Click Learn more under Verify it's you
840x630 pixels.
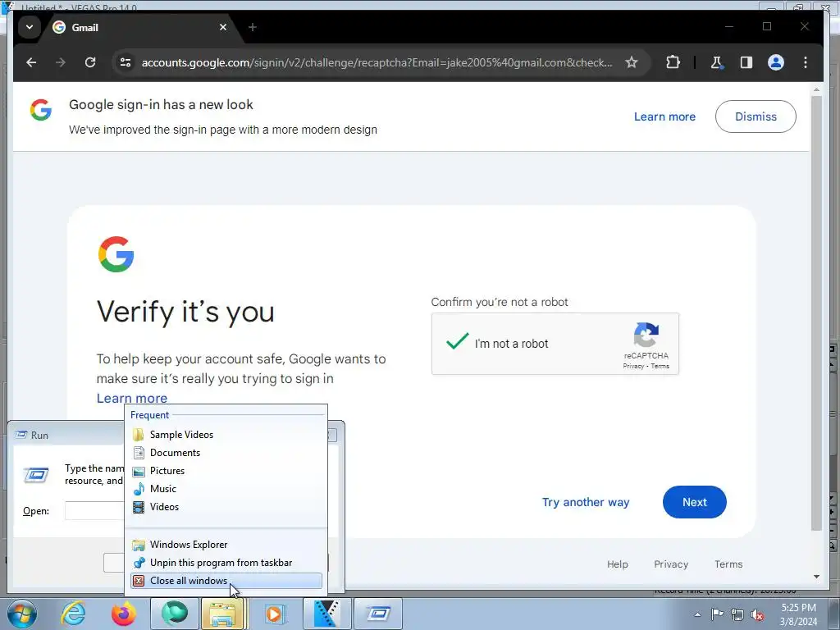pyautogui.click(x=132, y=399)
